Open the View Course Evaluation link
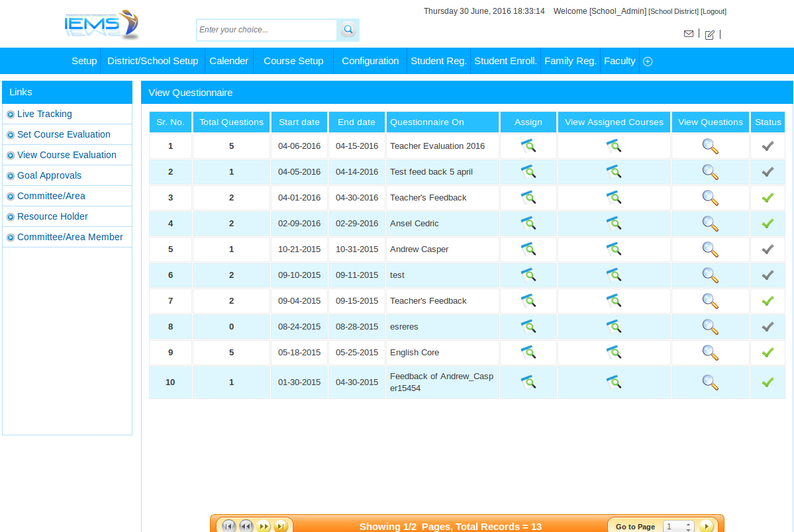The height and width of the screenshot is (532, 794). [x=67, y=155]
